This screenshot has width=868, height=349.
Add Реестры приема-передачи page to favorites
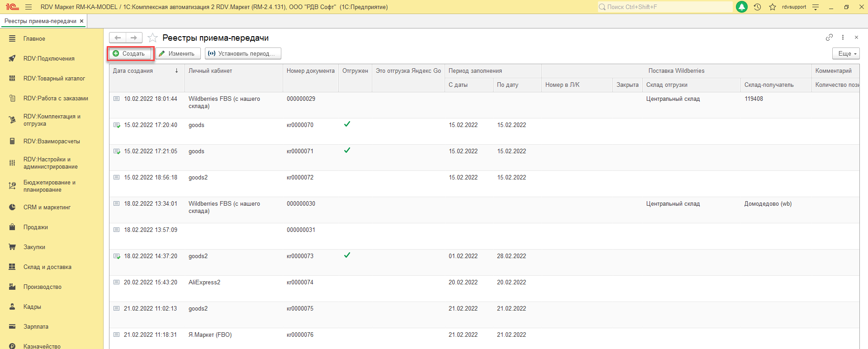153,38
